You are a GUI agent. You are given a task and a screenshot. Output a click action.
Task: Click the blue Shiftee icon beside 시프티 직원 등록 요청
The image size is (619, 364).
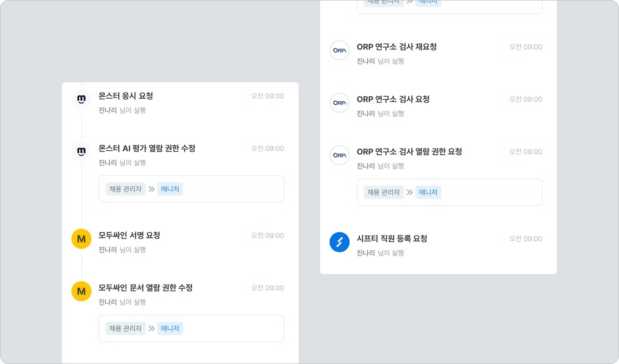pyautogui.click(x=339, y=242)
